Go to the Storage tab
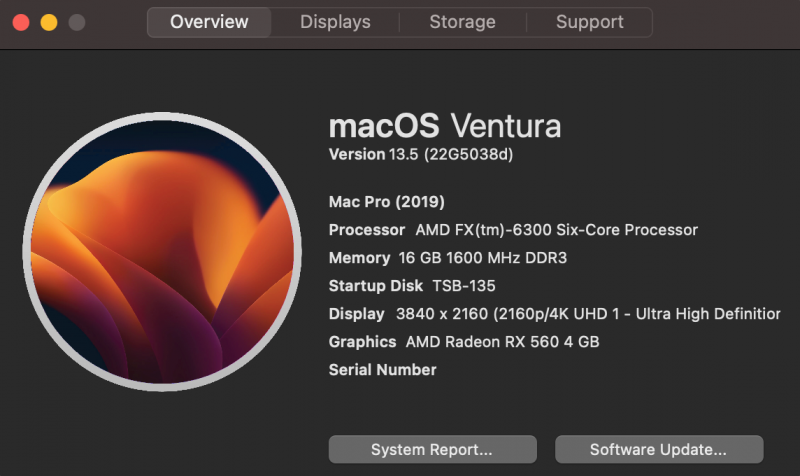Viewport: 800px width, 476px height. [462, 22]
